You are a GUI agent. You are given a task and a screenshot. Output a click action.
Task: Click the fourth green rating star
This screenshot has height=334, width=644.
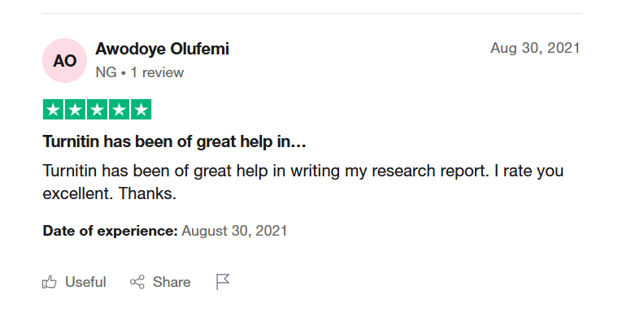[119, 110]
